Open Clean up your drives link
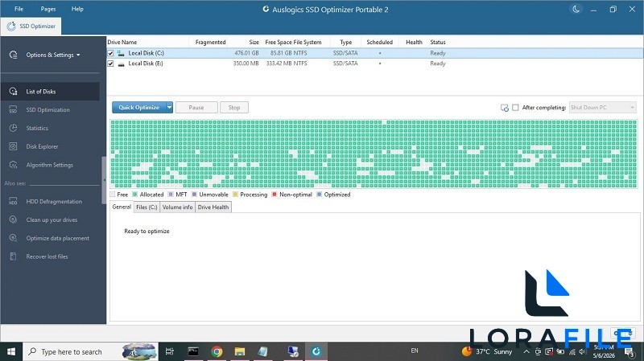644x361 pixels. [52, 219]
